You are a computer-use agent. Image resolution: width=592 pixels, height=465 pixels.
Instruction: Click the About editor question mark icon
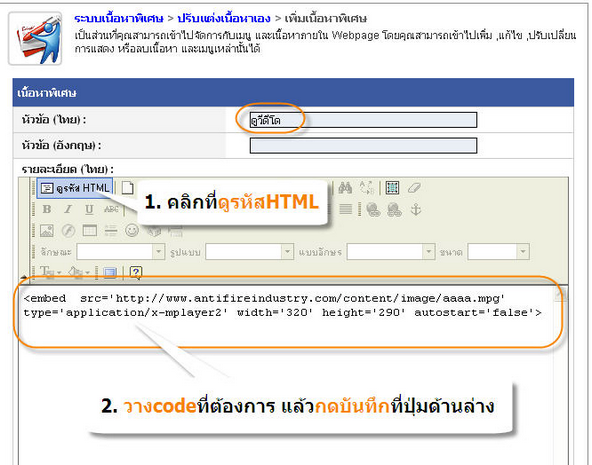pos(136,272)
